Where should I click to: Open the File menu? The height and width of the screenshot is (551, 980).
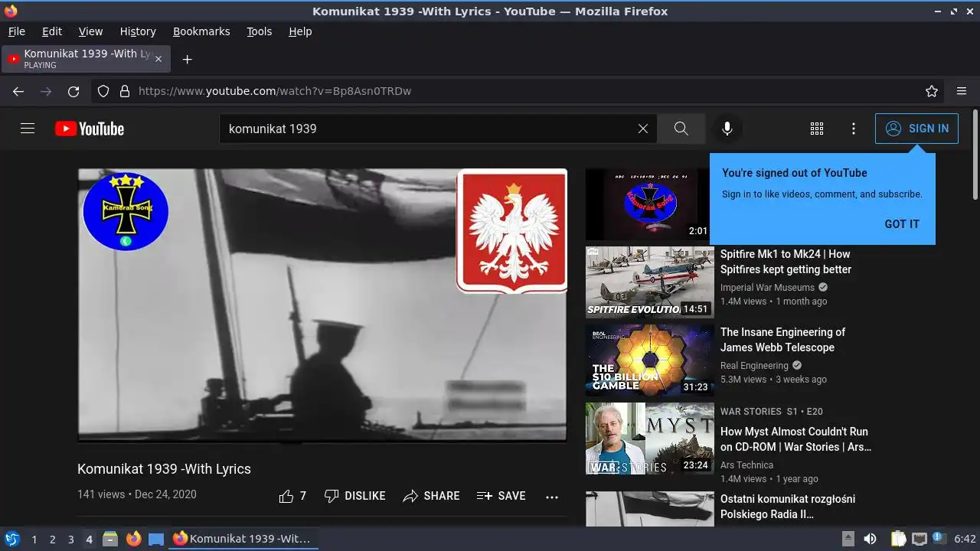(x=16, y=31)
